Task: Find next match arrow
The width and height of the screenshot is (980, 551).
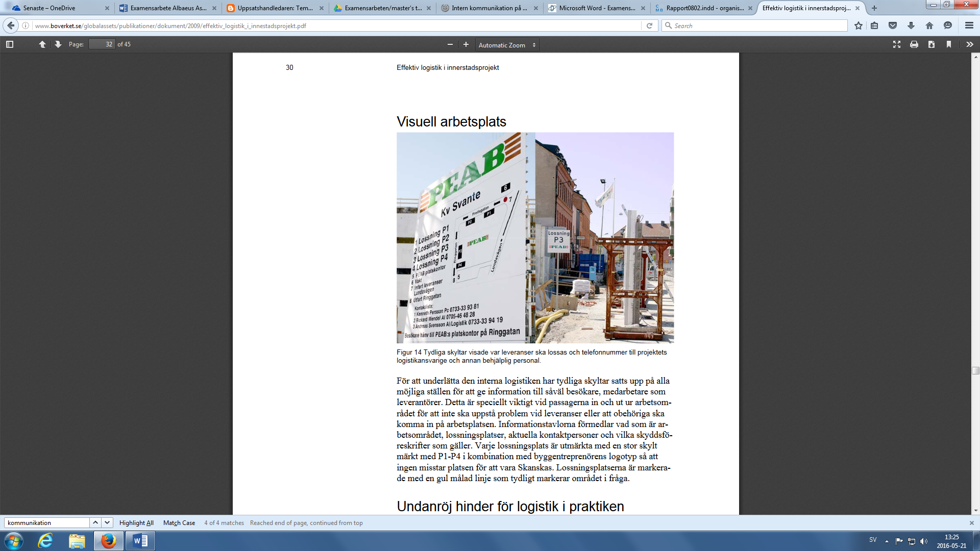Action: [107, 522]
